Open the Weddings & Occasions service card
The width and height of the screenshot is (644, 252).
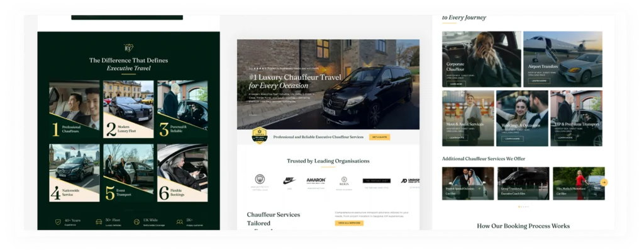click(521, 118)
